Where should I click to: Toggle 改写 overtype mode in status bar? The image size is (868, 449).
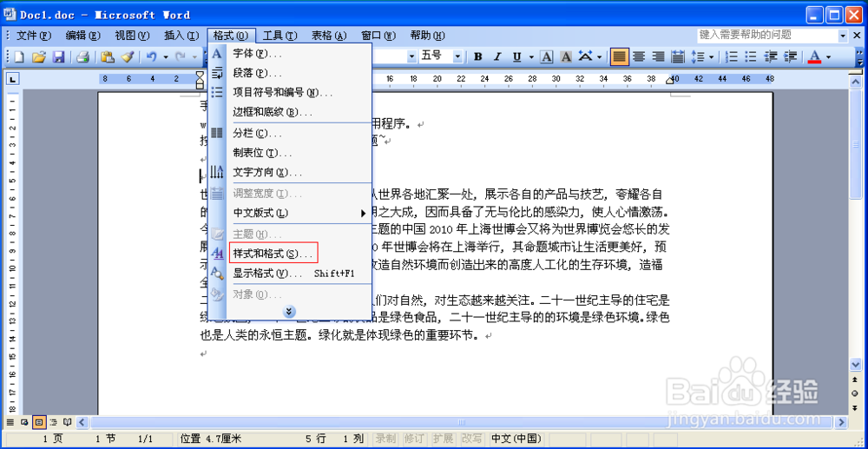pyautogui.click(x=472, y=439)
